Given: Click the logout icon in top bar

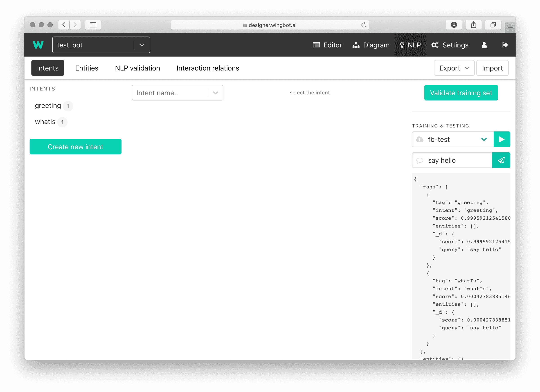Looking at the screenshot, I should (504, 45).
